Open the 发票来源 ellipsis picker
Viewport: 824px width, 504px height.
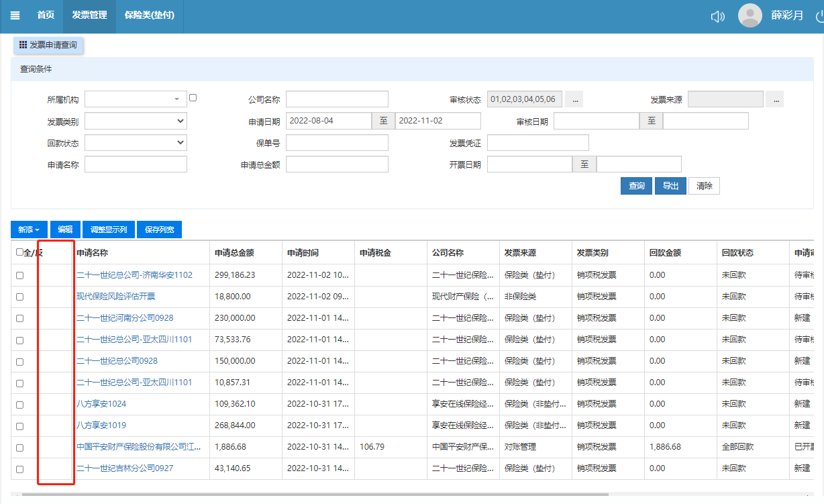pyautogui.click(x=775, y=99)
